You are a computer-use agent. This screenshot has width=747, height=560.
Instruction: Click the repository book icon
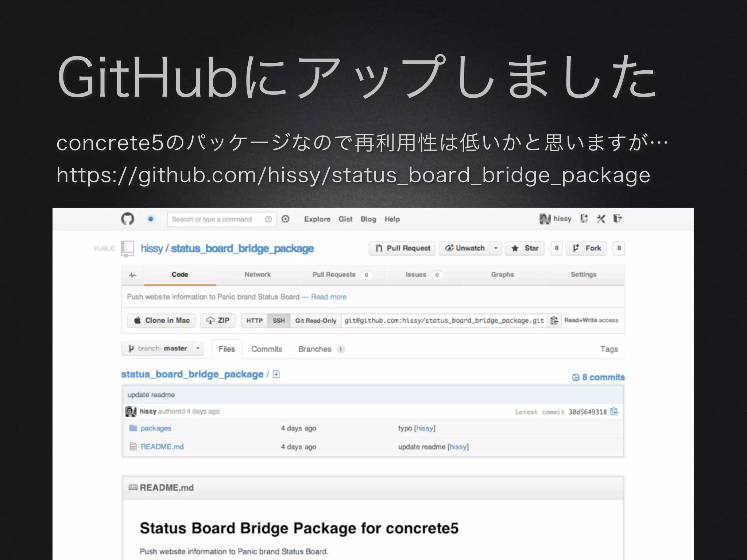(x=128, y=249)
